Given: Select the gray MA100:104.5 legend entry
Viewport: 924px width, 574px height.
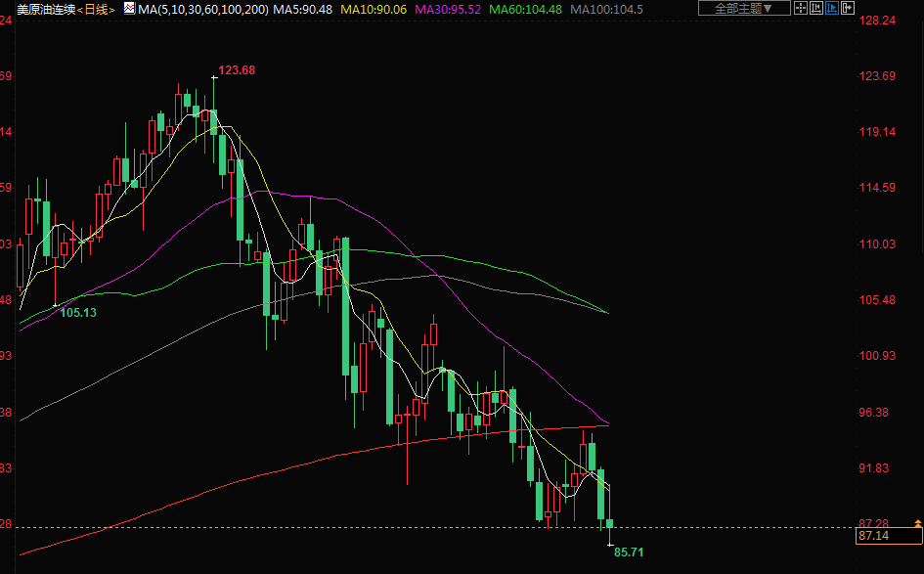Looking at the screenshot, I should pyautogui.click(x=607, y=9).
